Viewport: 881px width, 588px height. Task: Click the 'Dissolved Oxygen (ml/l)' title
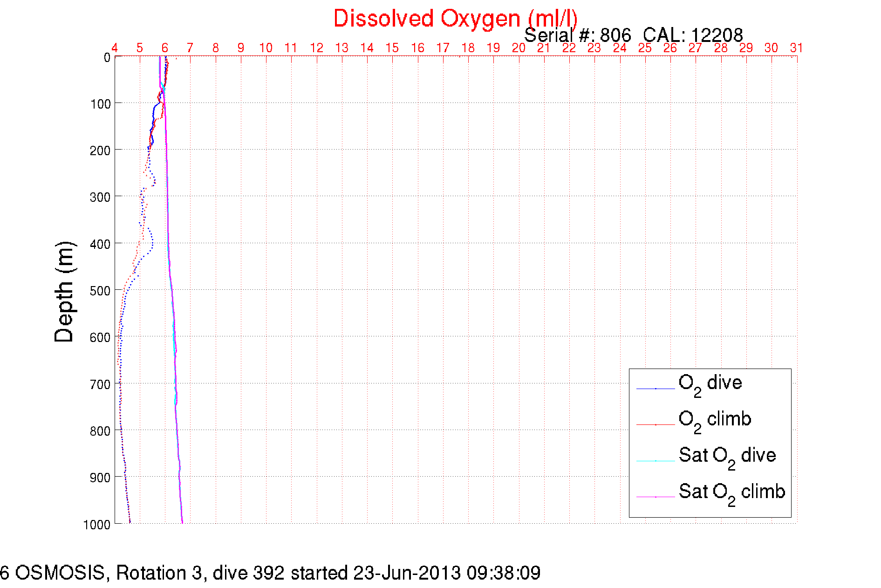point(455,19)
